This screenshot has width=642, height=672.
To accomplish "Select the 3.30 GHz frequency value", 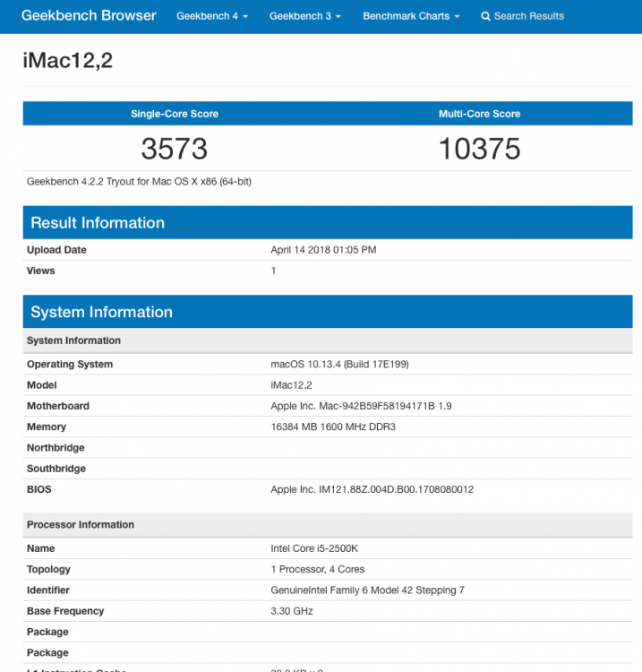I will click(292, 611).
